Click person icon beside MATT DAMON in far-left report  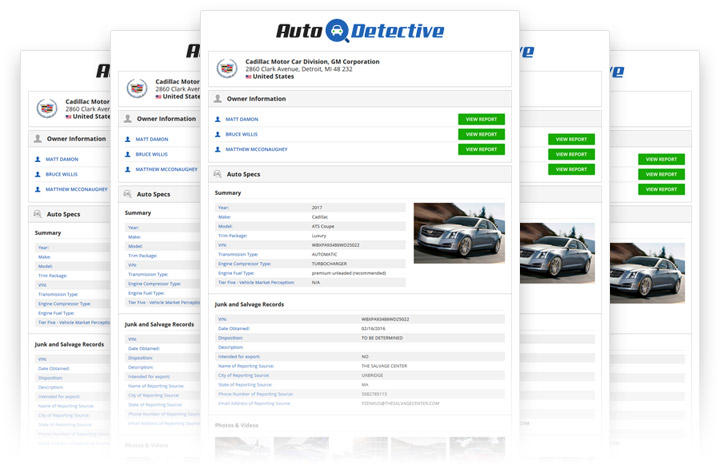coord(38,159)
